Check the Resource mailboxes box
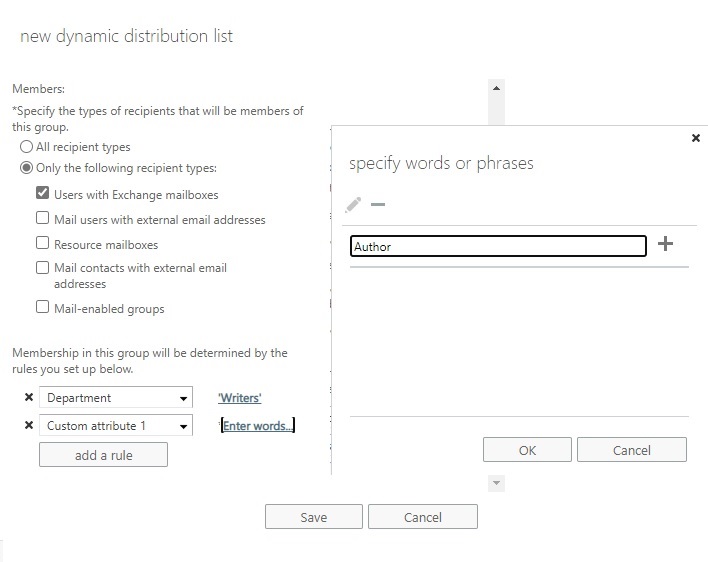This screenshot has height=562, width=708. [43, 243]
